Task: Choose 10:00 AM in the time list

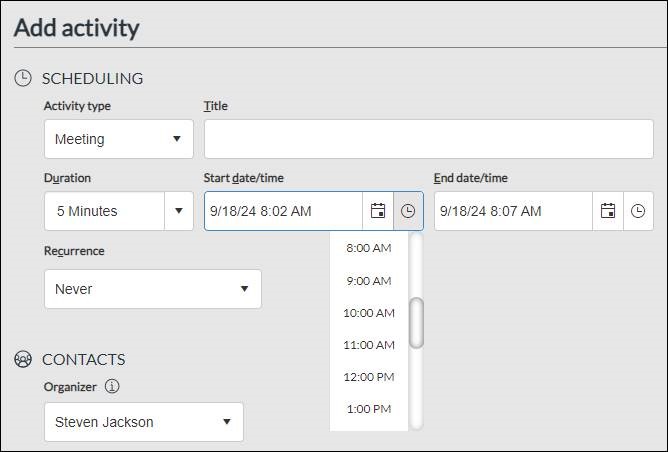Action: (x=369, y=313)
